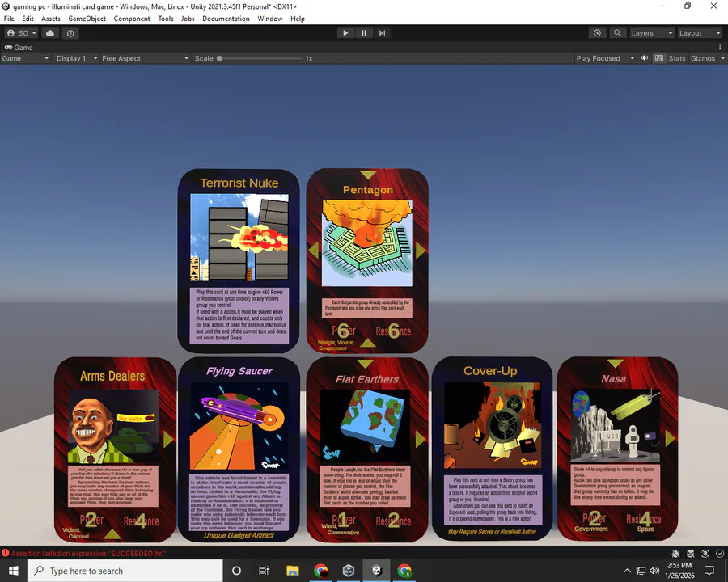This screenshot has width=728, height=582.
Task: Click the error icon in the console status bar
Action: pos(6,554)
